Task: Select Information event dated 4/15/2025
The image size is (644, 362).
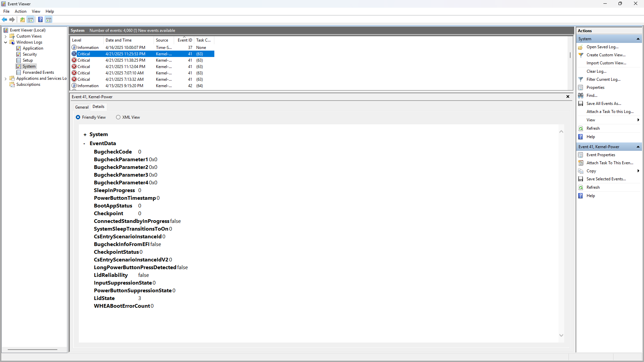Action: [142, 86]
